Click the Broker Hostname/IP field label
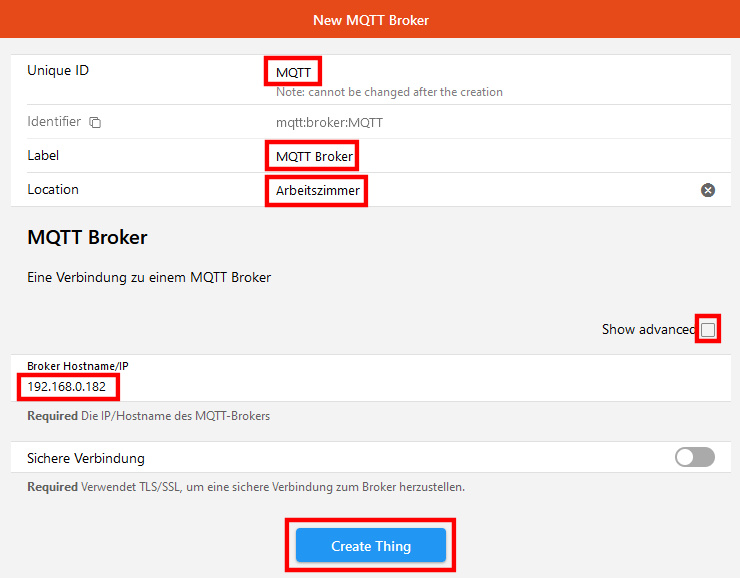Viewport: 740px width, 578px height. point(78,366)
